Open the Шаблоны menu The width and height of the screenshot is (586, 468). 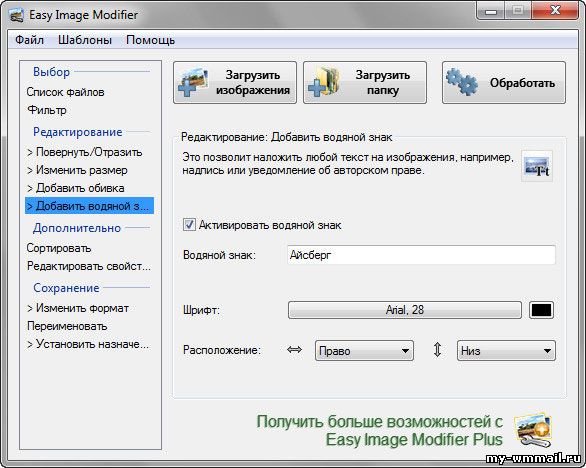tap(85, 40)
